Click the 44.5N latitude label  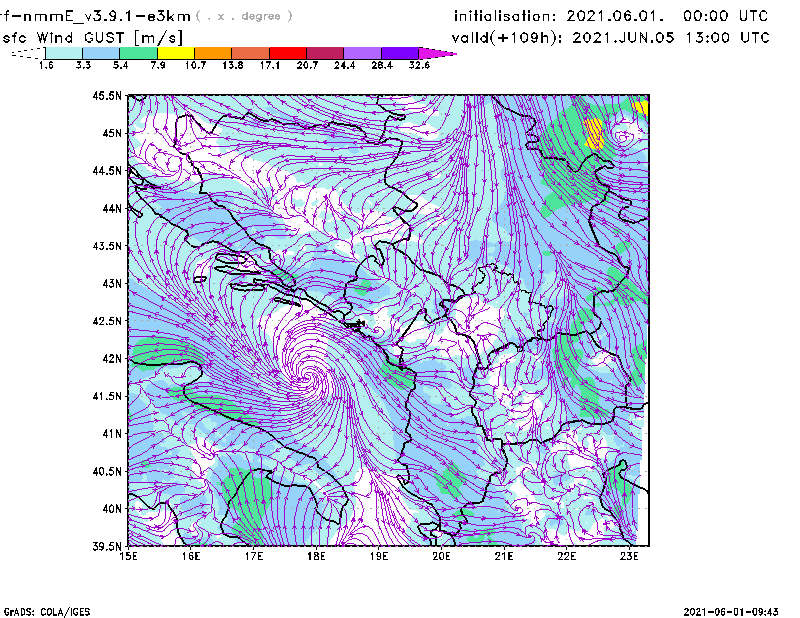(x=107, y=170)
